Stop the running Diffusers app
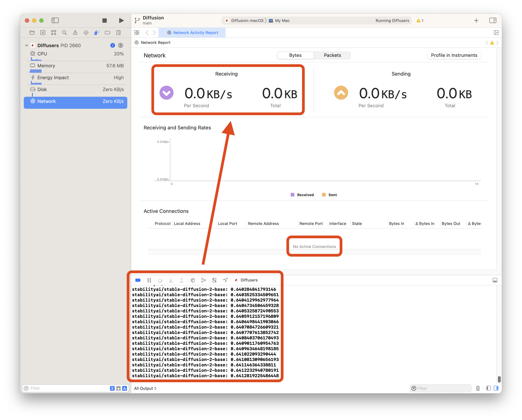The height and width of the screenshot is (420, 522). pos(104,21)
